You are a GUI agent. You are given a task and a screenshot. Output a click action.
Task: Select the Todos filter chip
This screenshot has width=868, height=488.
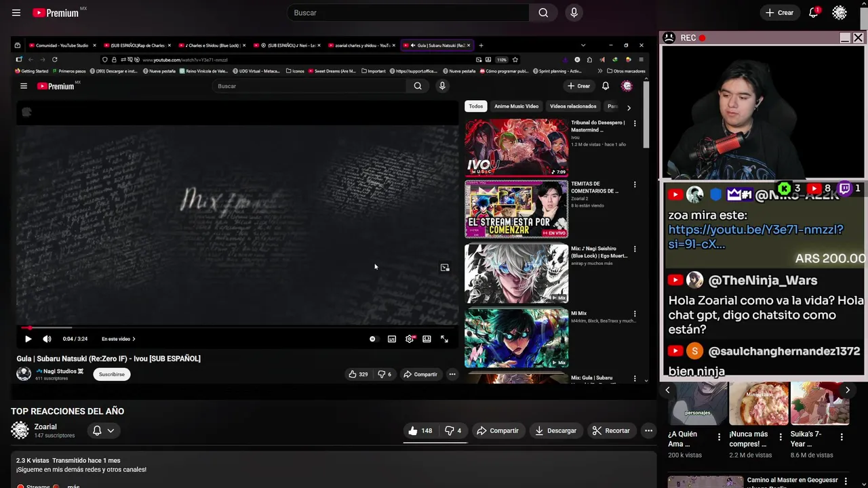[x=476, y=106]
